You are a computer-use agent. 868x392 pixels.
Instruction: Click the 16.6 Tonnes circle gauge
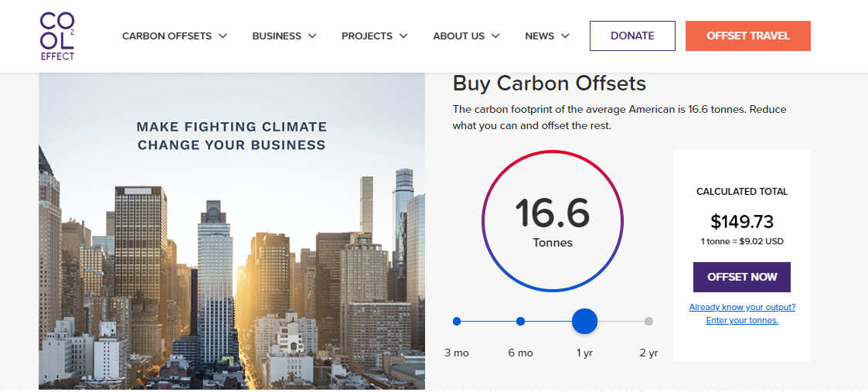coord(553,221)
